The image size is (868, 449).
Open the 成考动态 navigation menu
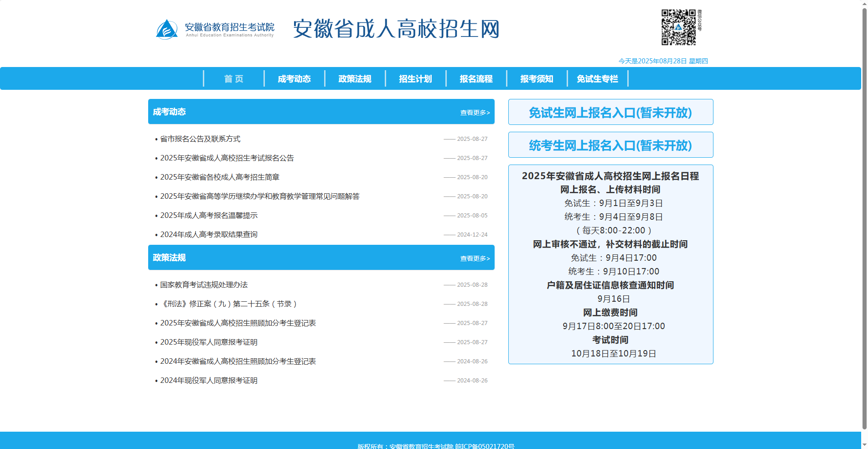pos(294,78)
